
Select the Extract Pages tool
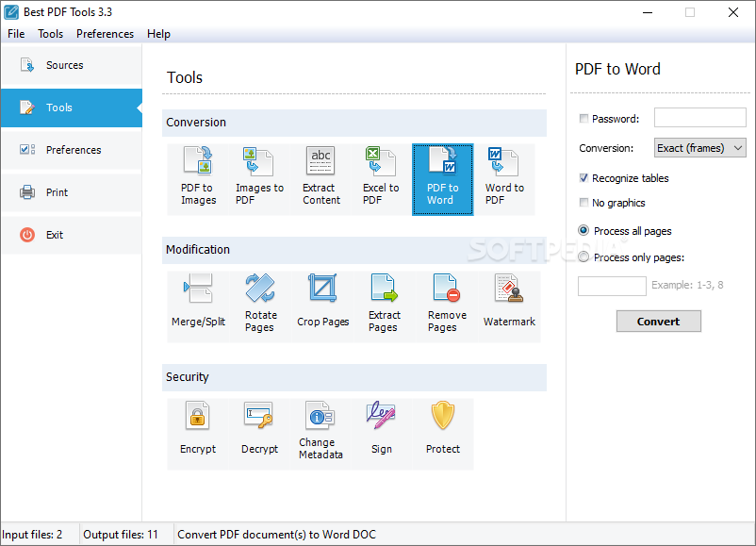(x=385, y=306)
